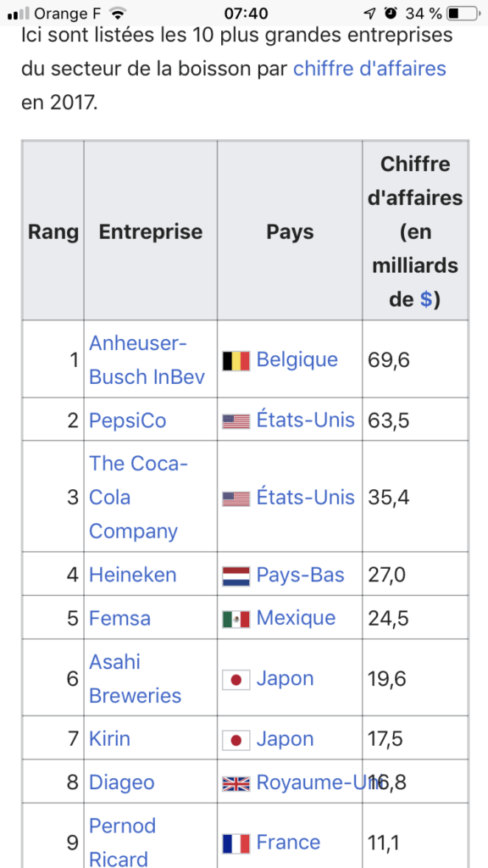488x868 pixels.
Task: Select the Diageo link
Action: pyautogui.click(x=122, y=782)
